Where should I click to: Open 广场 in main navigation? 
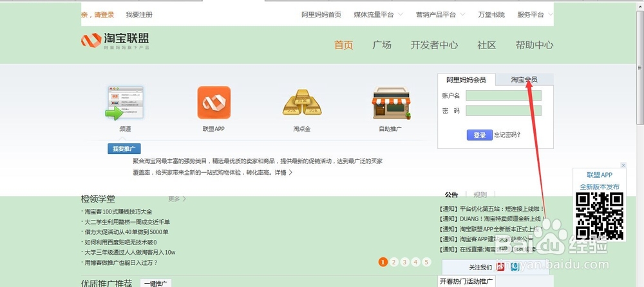pos(381,45)
